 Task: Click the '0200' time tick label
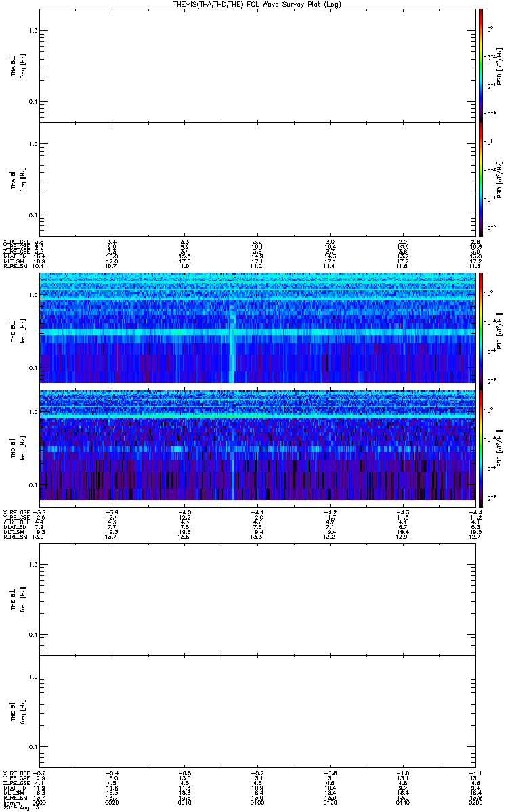(476, 803)
